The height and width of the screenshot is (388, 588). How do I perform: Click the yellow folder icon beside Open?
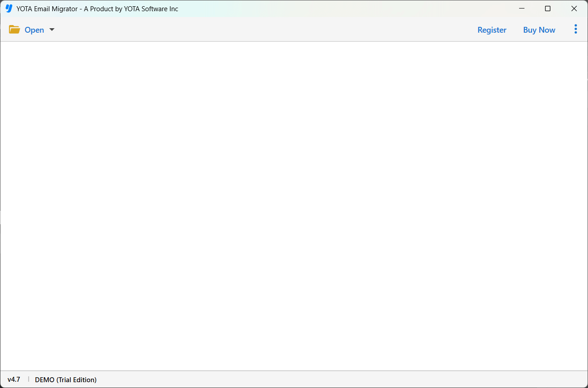14,30
